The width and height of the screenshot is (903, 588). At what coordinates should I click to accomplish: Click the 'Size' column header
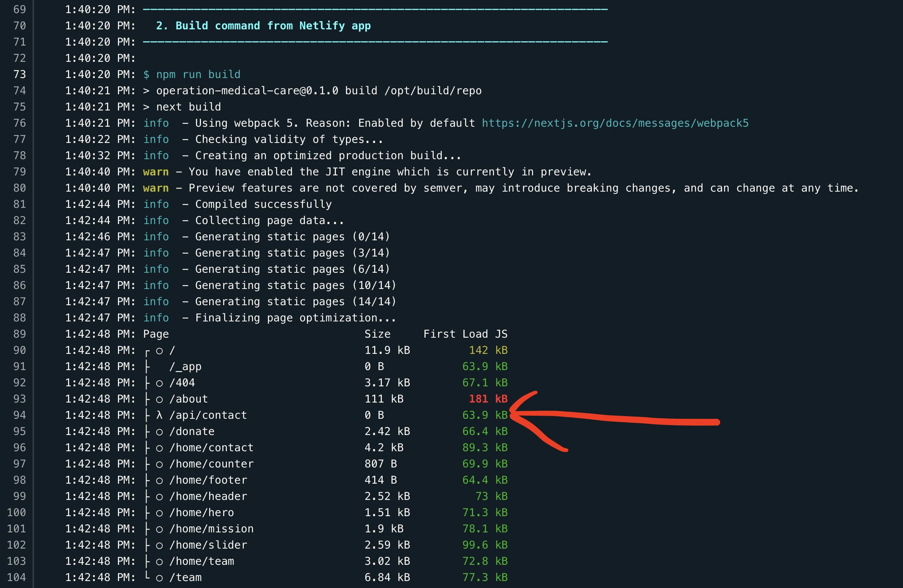378,334
